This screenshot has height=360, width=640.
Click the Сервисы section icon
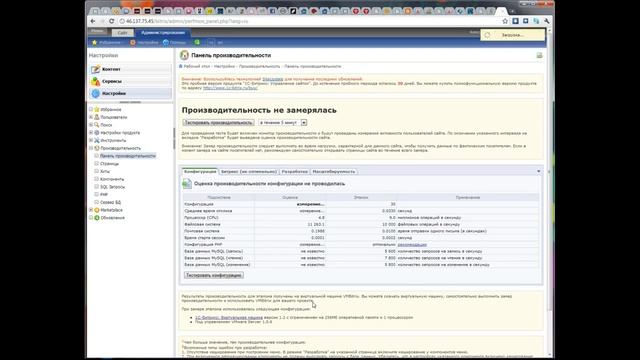coord(96,81)
